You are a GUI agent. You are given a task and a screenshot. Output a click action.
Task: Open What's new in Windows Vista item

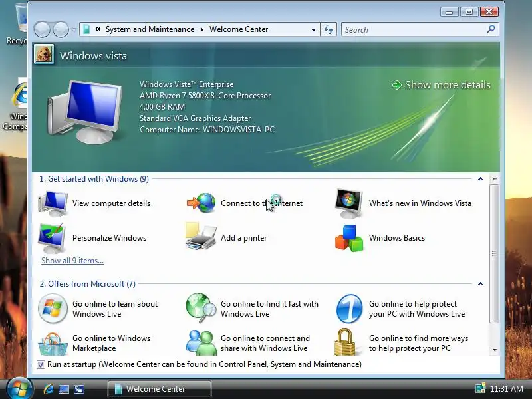(x=403, y=203)
